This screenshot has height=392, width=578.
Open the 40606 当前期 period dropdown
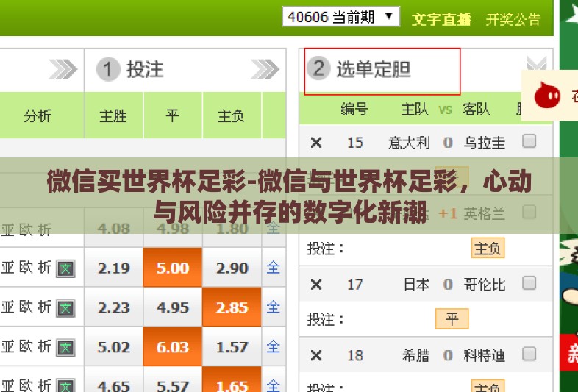(341, 17)
